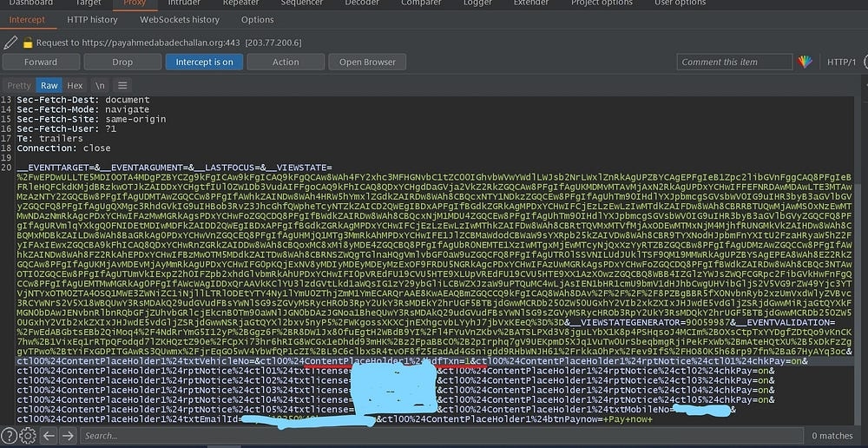Screen dimensions: 868x448
Task: Open the Proxy Options tab
Action: pos(257,19)
